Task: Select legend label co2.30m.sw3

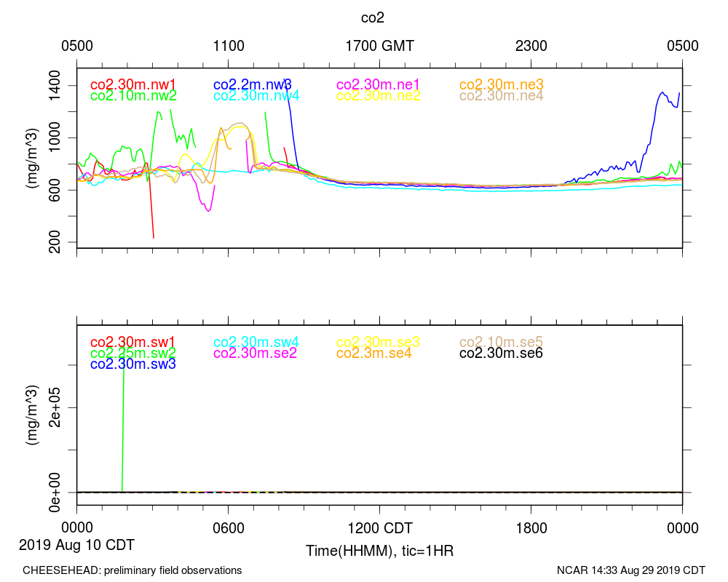Action: pos(133,364)
